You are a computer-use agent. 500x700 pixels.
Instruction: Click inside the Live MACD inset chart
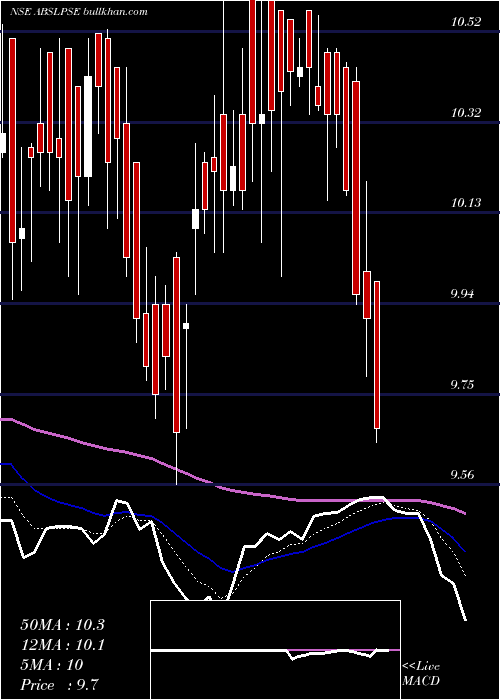tap(275, 650)
